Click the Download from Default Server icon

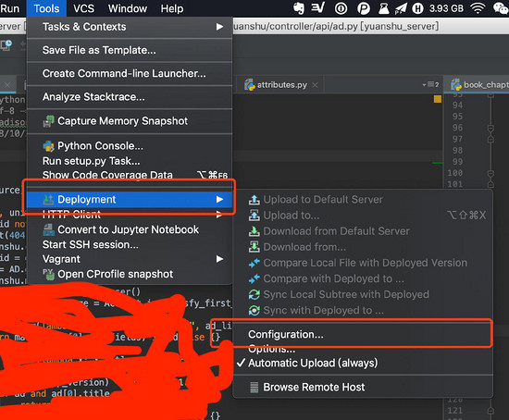point(254,231)
